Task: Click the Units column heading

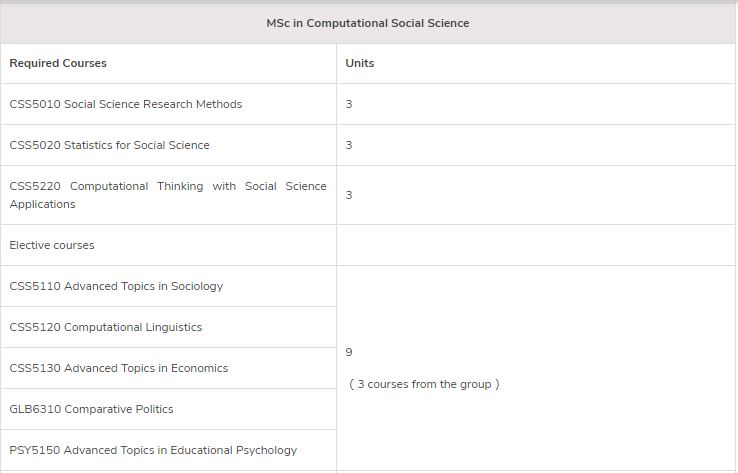Action: pos(360,63)
